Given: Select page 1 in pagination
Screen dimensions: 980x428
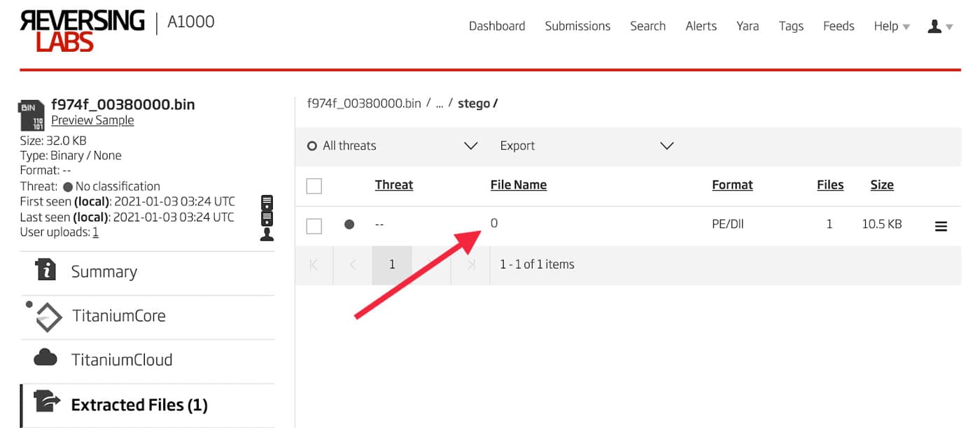Looking at the screenshot, I should pos(392,264).
